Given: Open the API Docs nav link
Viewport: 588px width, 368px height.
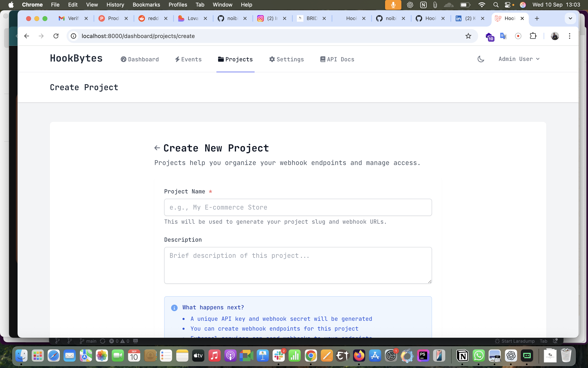Looking at the screenshot, I should [x=337, y=59].
